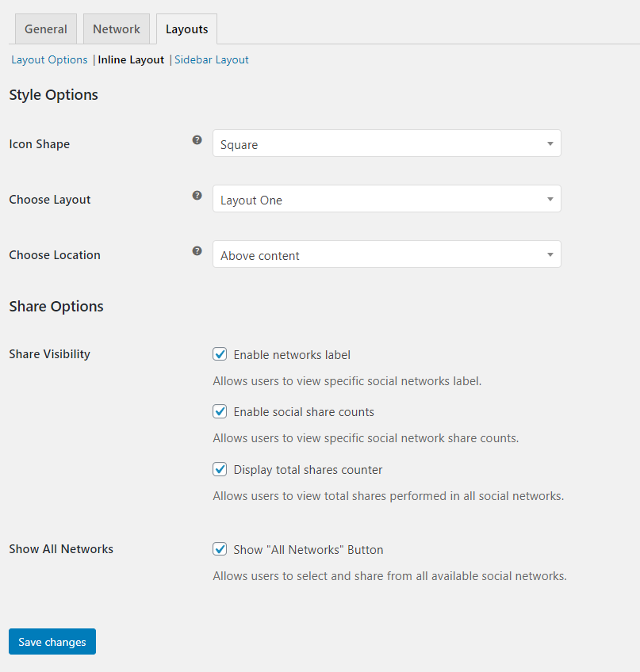Image resolution: width=640 pixels, height=672 pixels.
Task: Open the Sidebar Layout link
Action: [212, 59]
